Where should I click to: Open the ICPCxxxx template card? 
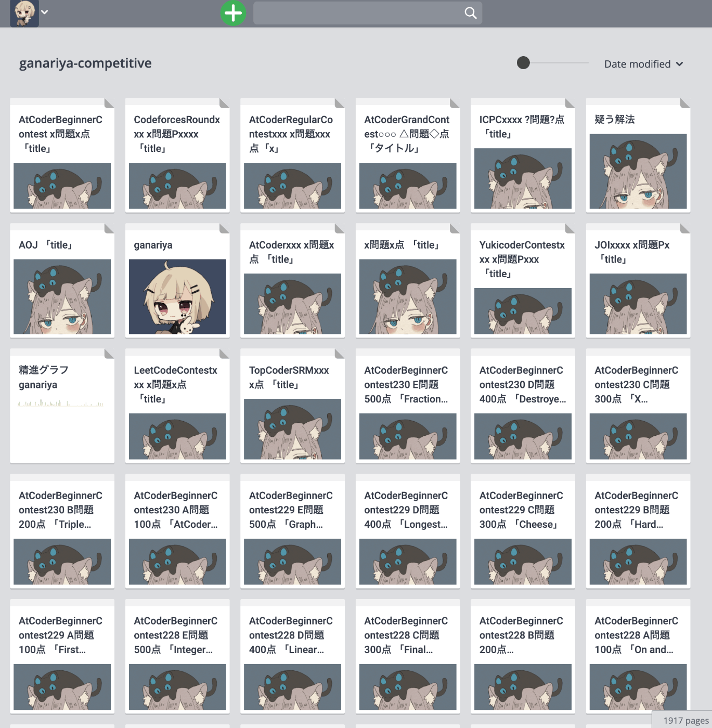pyautogui.click(x=523, y=155)
